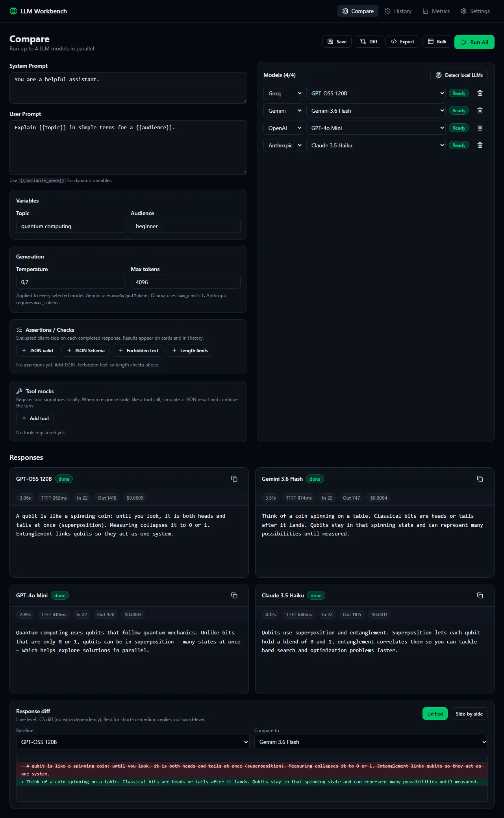504x818 pixels.
Task: Open the OpenAI provider dropdown
Action: tap(283, 128)
